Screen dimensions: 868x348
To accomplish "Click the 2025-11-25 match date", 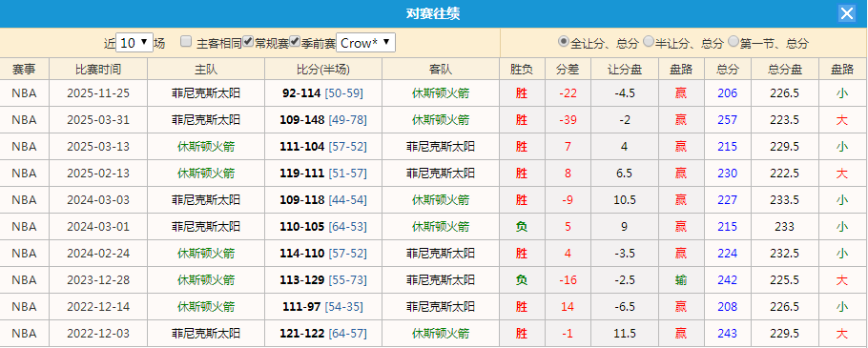I will coord(98,93).
